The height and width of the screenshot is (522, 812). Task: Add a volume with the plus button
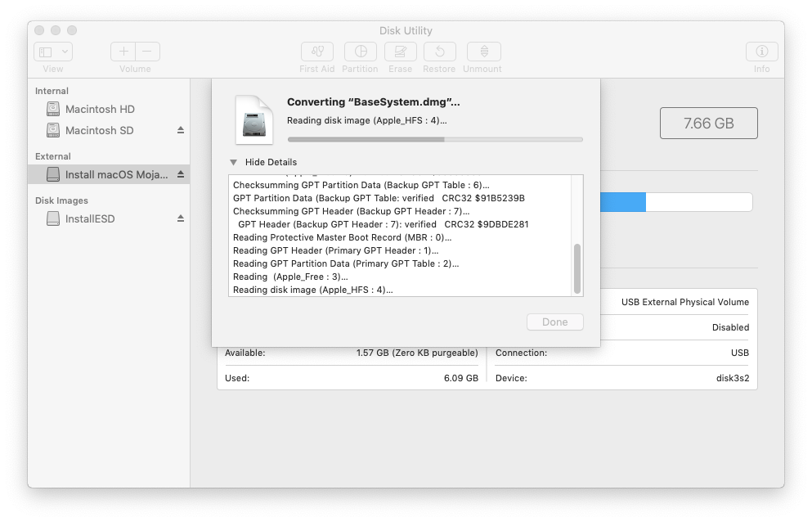point(123,52)
